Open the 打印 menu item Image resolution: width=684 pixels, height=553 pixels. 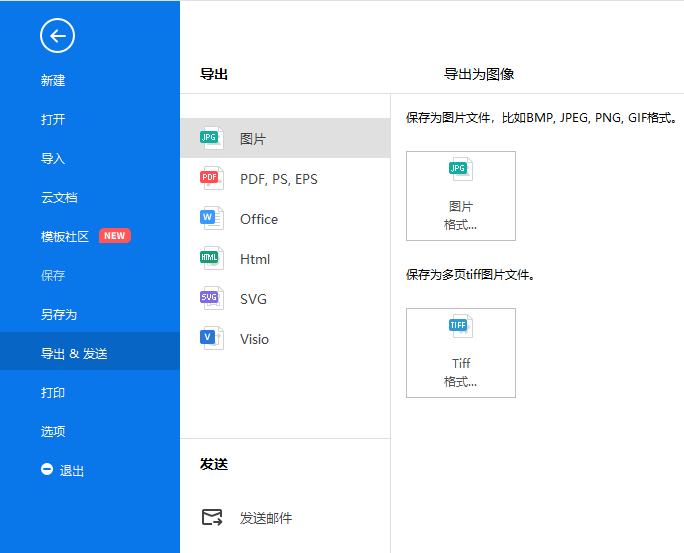tap(53, 393)
